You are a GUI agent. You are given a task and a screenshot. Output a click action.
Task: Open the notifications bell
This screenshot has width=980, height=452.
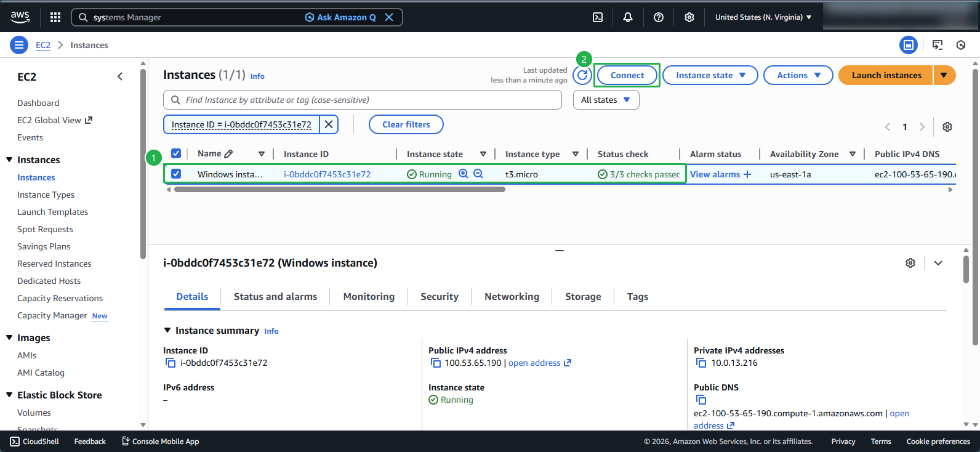pos(627,17)
